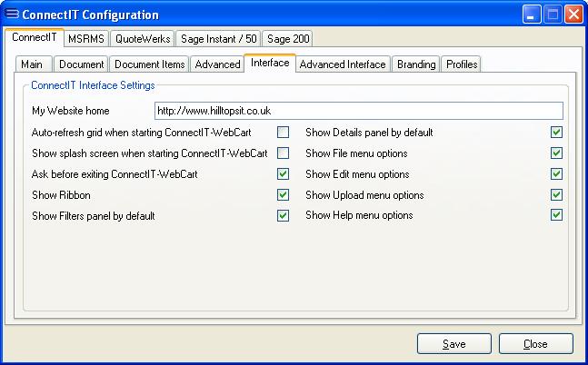This screenshot has height=365, width=588.
Task: Switch to the MSRMS tab
Action: tap(85, 39)
